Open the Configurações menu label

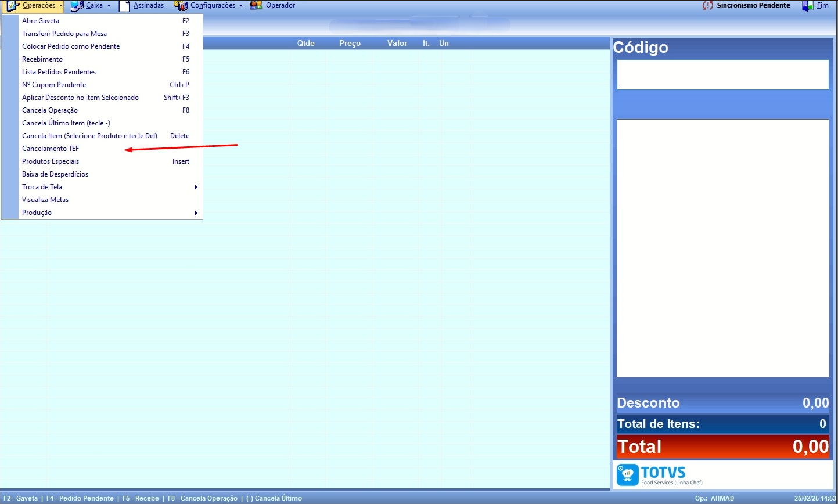pyautogui.click(x=213, y=5)
